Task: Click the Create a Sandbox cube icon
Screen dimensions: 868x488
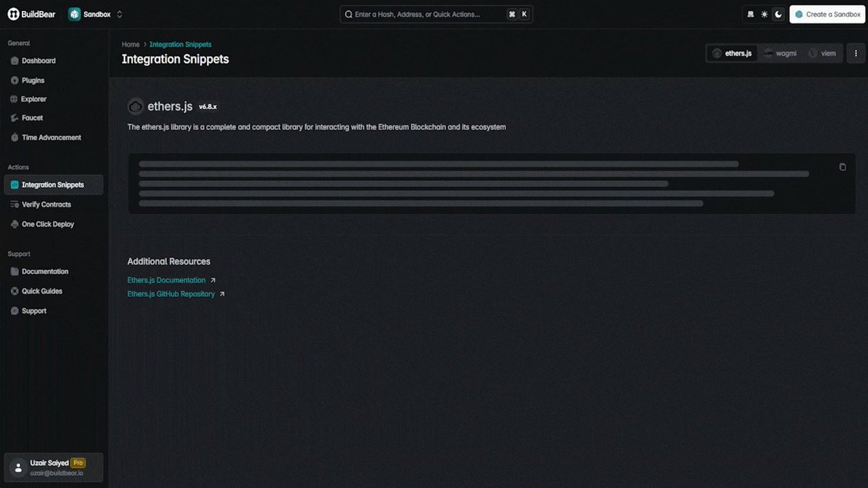Action: tap(799, 14)
